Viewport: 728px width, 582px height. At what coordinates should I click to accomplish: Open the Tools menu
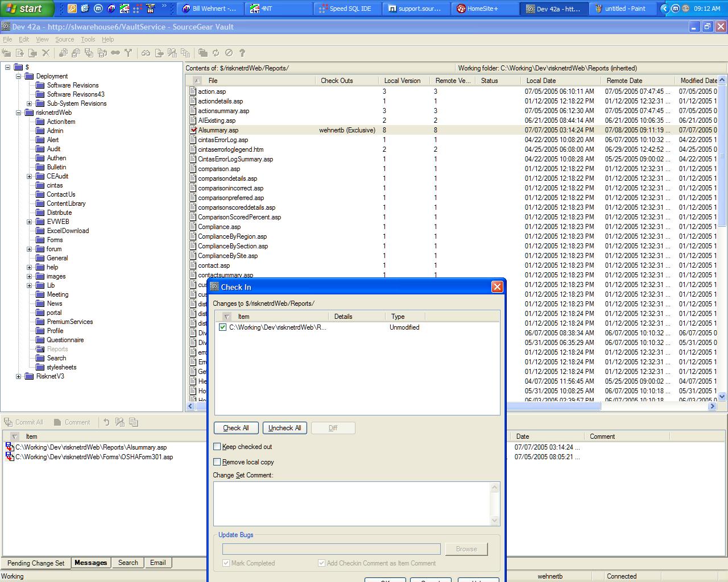click(x=88, y=39)
